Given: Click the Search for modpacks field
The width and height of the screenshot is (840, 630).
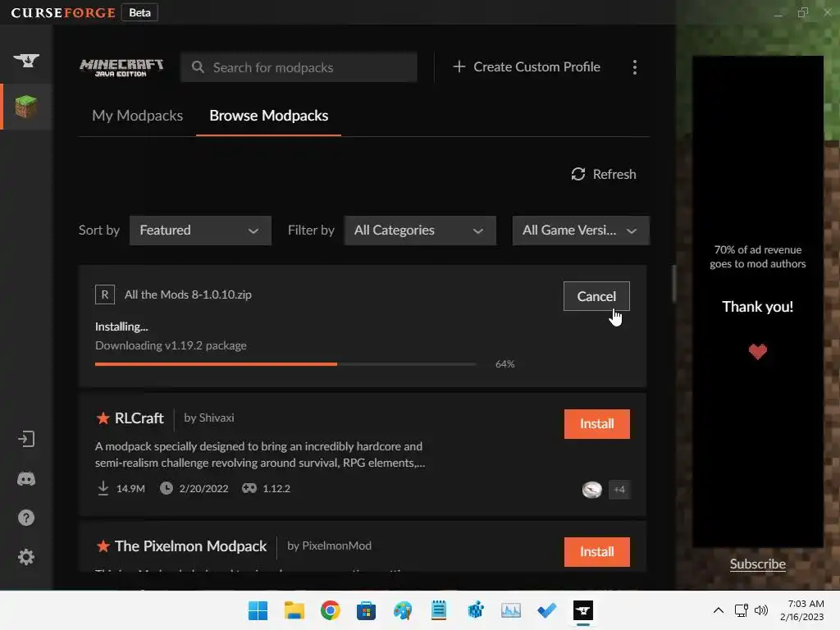Looking at the screenshot, I should pos(299,67).
